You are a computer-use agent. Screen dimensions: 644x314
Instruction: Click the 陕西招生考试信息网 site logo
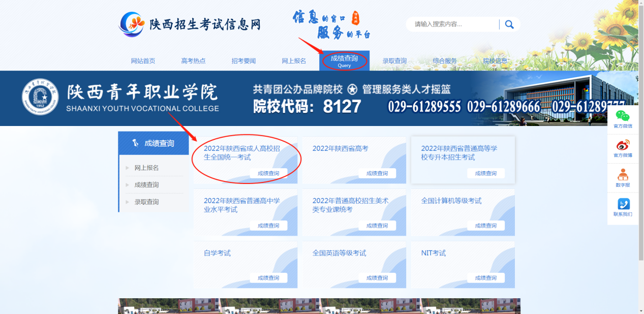[x=190, y=24]
